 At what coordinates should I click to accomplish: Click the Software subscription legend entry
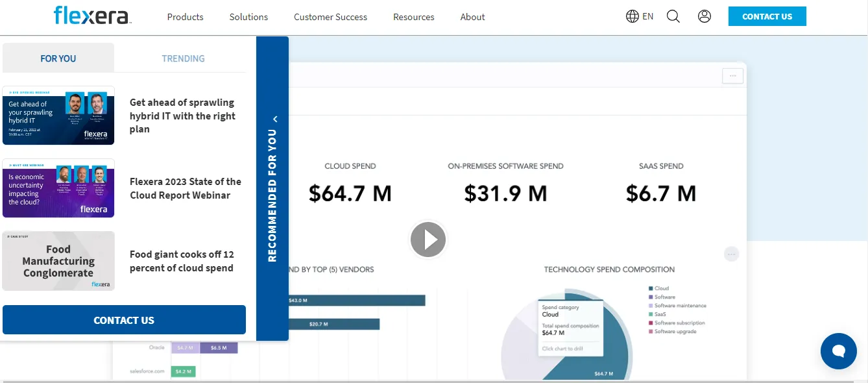[x=677, y=323]
